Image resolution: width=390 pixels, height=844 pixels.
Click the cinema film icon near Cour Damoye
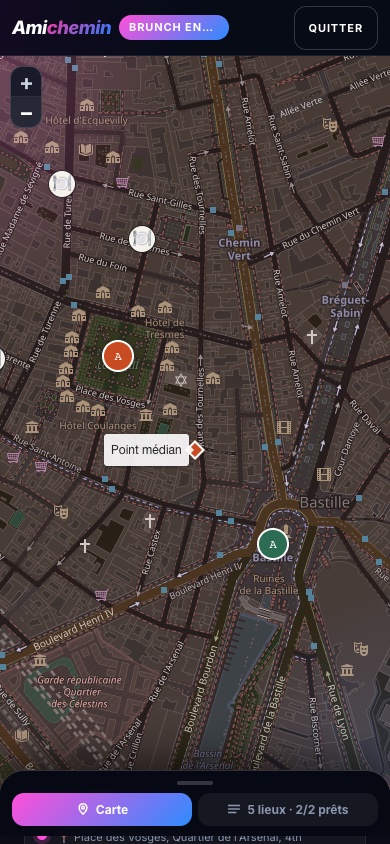coord(323,474)
